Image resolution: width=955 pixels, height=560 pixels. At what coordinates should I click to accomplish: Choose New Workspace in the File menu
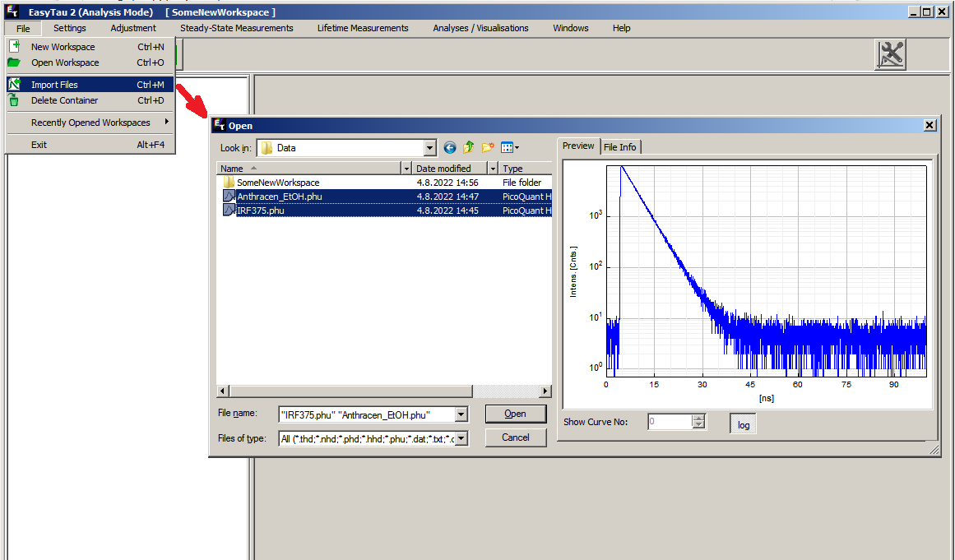point(63,47)
